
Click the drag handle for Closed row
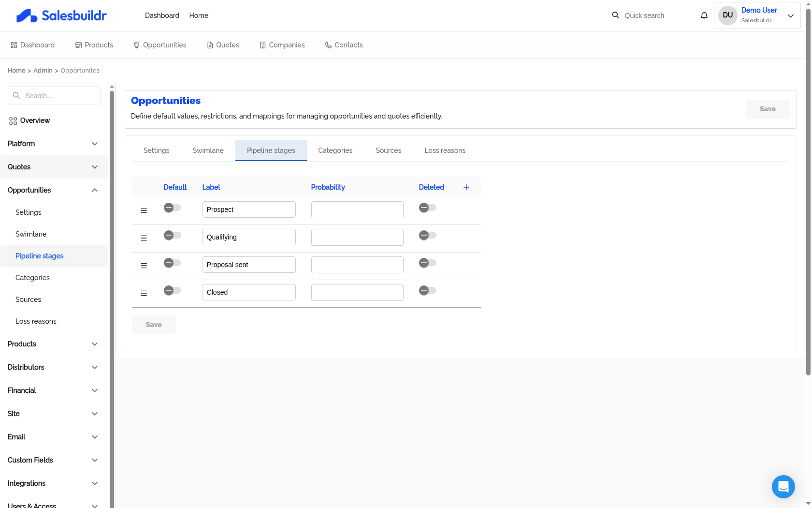144,293
